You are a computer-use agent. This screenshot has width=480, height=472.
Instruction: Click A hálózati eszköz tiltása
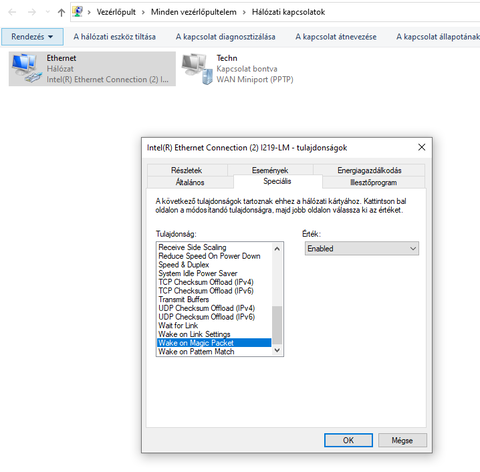pyautogui.click(x=114, y=37)
